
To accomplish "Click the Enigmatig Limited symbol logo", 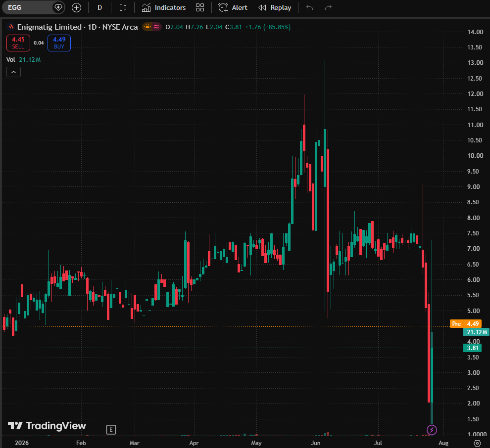I will (x=11, y=27).
